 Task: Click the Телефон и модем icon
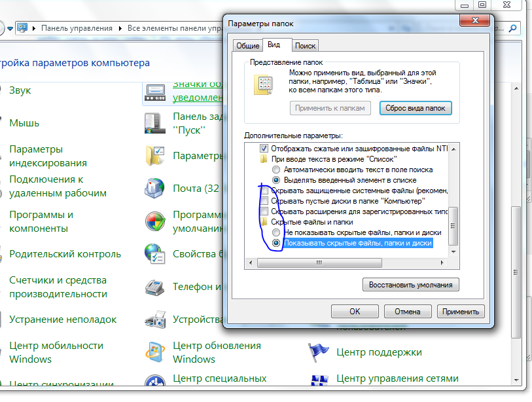point(155,287)
